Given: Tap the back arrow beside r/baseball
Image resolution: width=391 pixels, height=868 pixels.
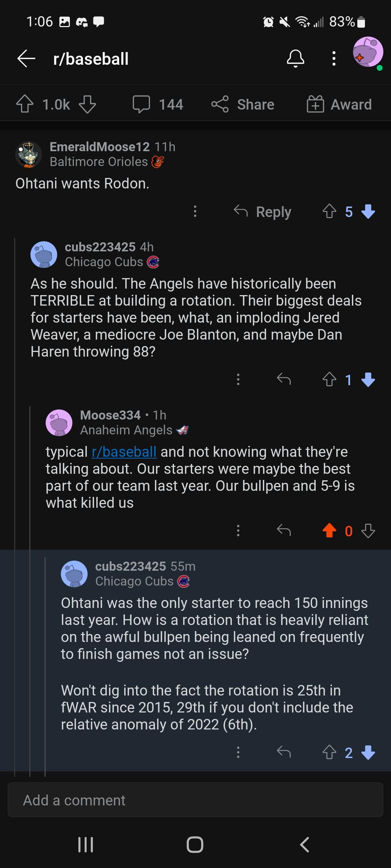Looking at the screenshot, I should tap(26, 59).
